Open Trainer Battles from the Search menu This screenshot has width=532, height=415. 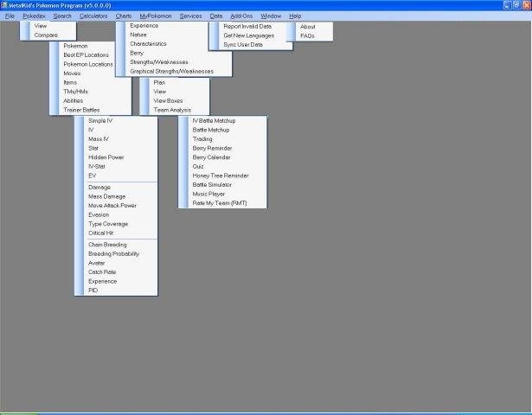click(81, 110)
